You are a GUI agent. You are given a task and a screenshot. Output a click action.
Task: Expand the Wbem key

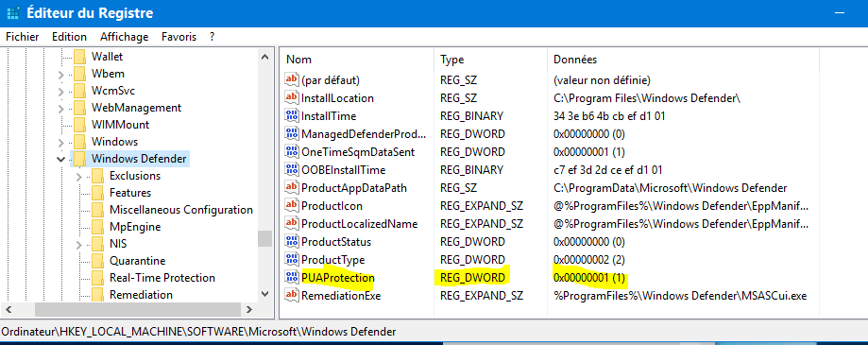60,74
